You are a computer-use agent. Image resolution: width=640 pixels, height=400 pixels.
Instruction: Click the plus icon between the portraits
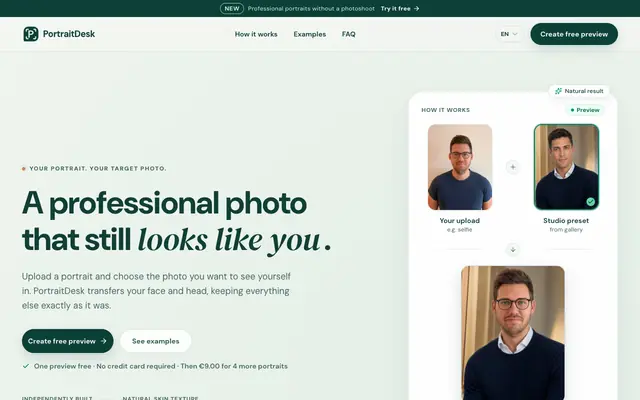coord(513,167)
